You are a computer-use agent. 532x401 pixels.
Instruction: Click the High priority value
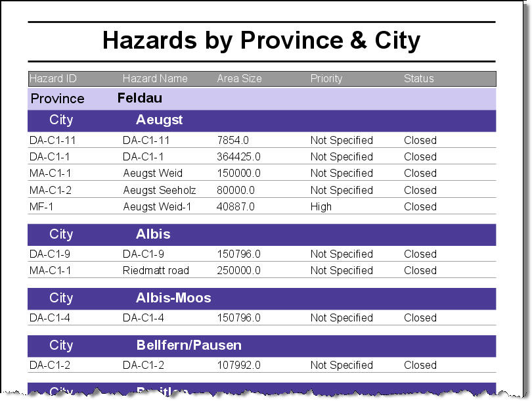pyautogui.click(x=321, y=206)
